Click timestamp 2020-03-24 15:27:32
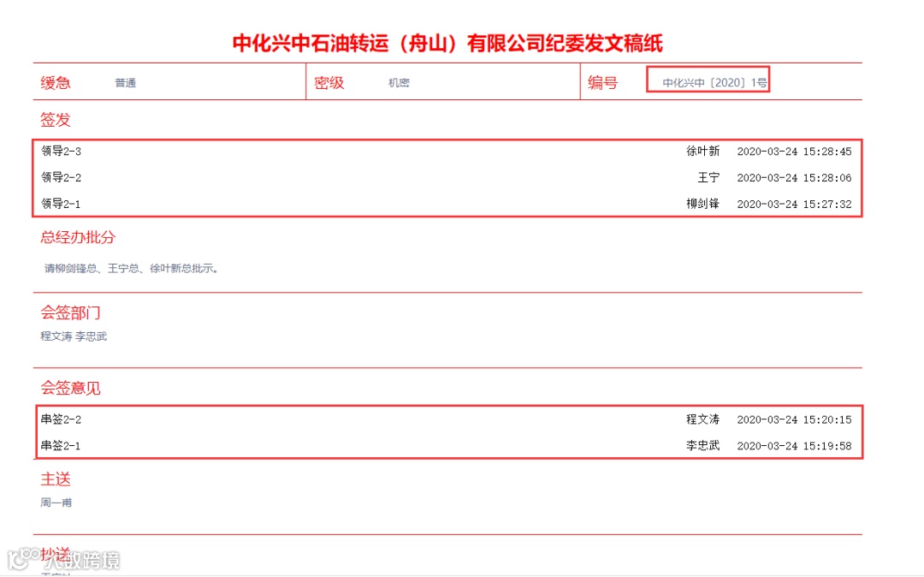The height and width of the screenshot is (577, 924). tap(794, 204)
